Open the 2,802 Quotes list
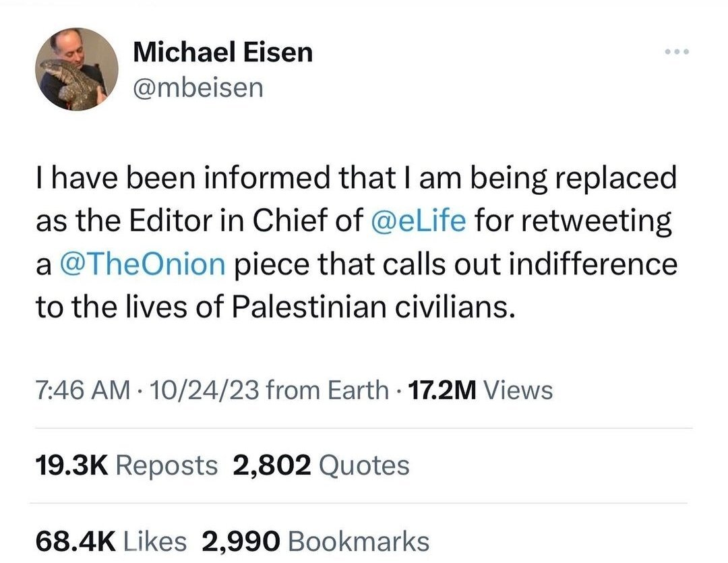 (x=321, y=465)
